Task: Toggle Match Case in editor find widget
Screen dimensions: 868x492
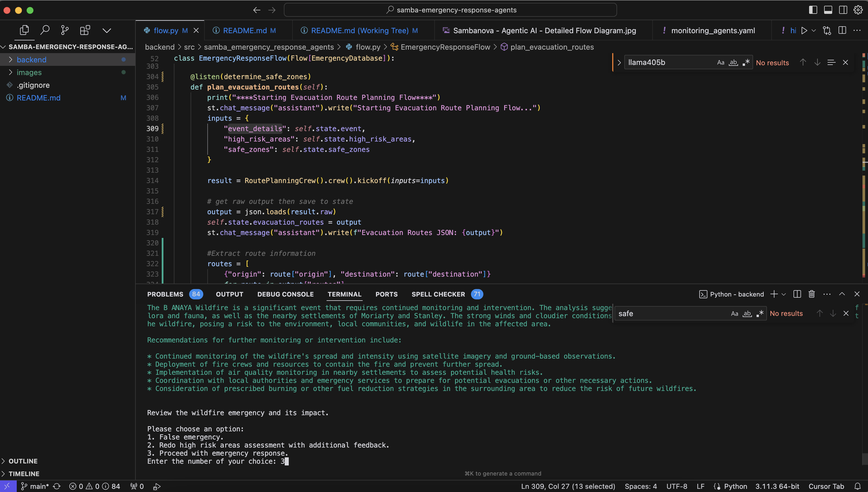Action: pyautogui.click(x=720, y=63)
